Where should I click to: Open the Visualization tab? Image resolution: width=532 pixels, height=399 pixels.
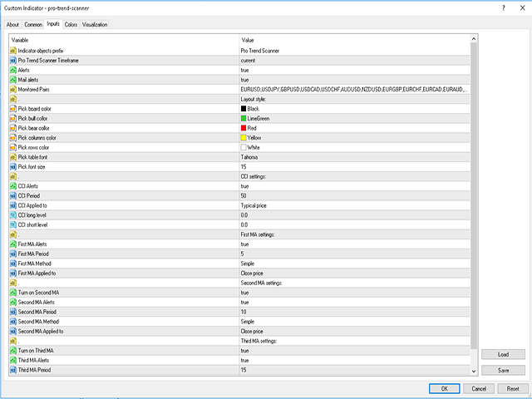click(x=95, y=25)
